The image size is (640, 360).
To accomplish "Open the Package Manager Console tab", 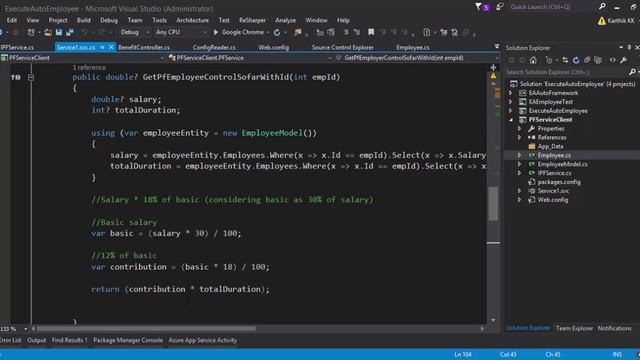I will (128, 340).
